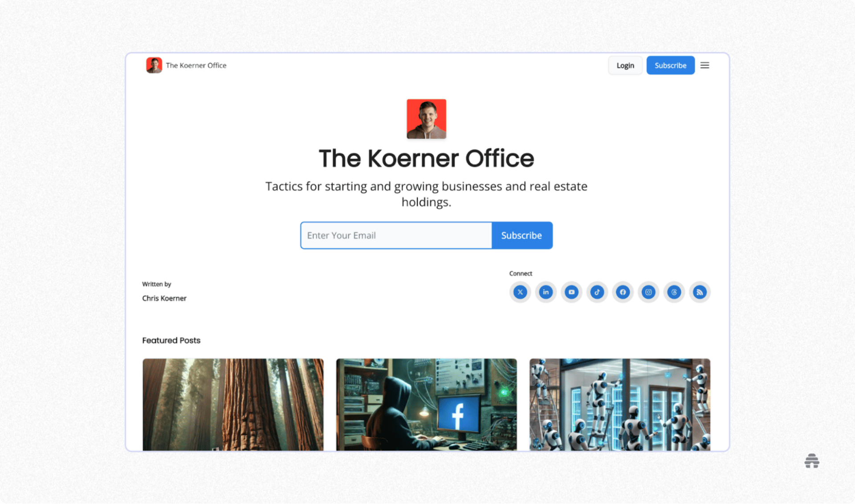This screenshot has width=855, height=504.
Task: Select the LinkedIn connect icon
Action: 546,292
